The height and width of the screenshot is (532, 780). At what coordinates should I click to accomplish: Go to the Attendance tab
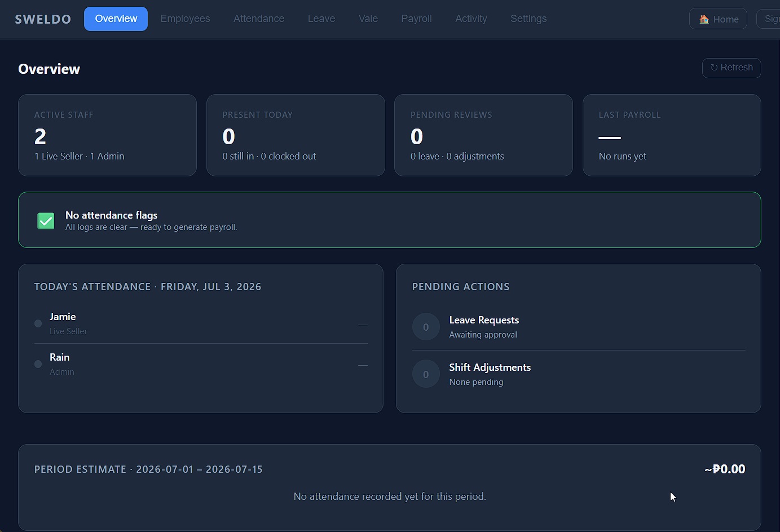tap(259, 19)
